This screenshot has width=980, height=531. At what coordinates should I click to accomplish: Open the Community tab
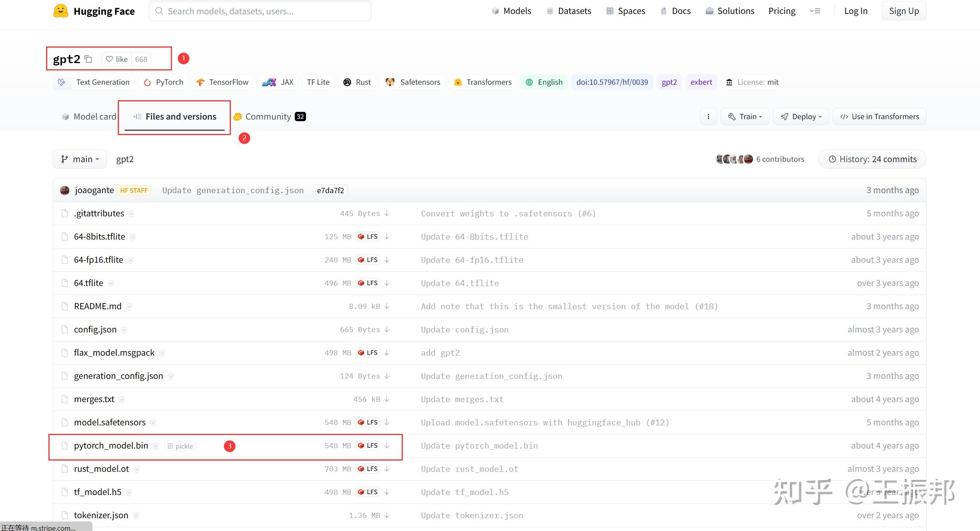[x=268, y=116]
